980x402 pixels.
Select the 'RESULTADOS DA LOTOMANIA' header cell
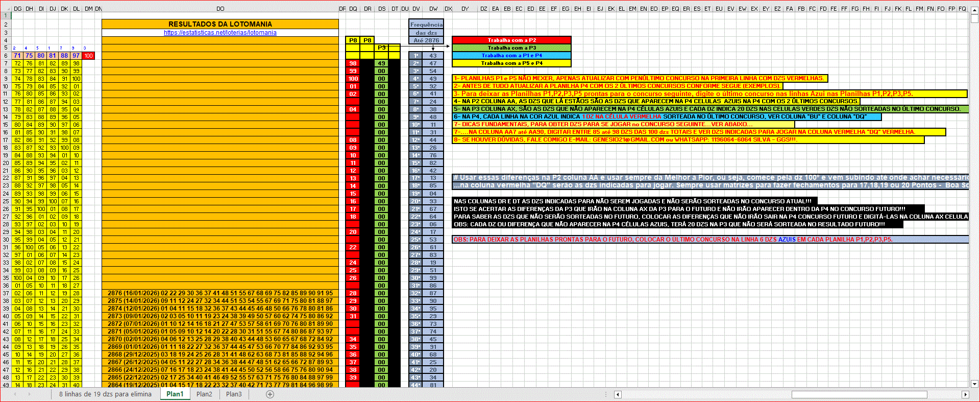tap(220, 24)
